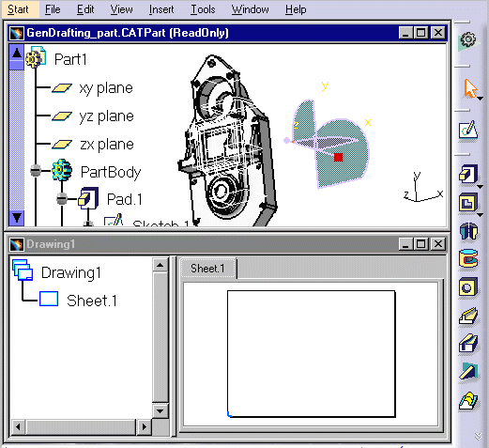Click the Drawing1 stacked sheets icon
The image size is (489, 448).
pyautogui.click(x=23, y=270)
